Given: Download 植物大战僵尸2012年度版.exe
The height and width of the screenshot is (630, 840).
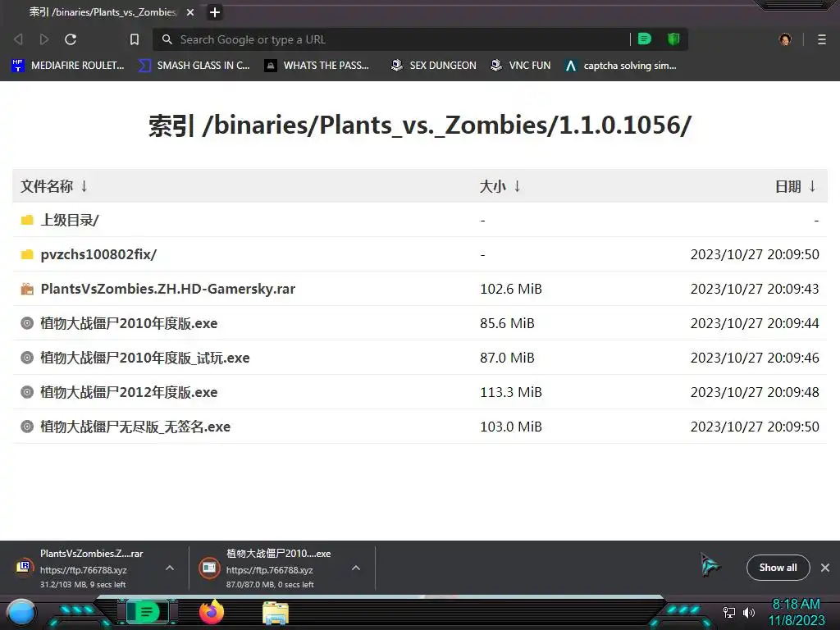Looking at the screenshot, I should (129, 392).
